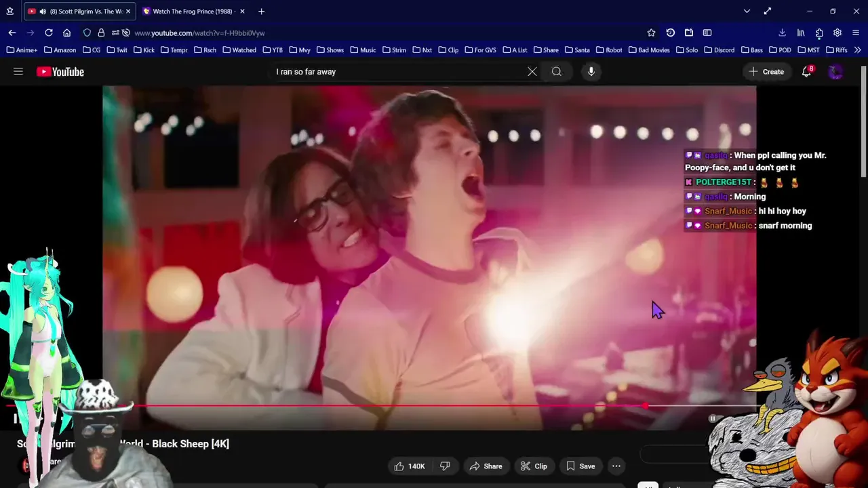Open the YouTube guide hamburger menu
868x488 pixels.
click(x=18, y=71)
